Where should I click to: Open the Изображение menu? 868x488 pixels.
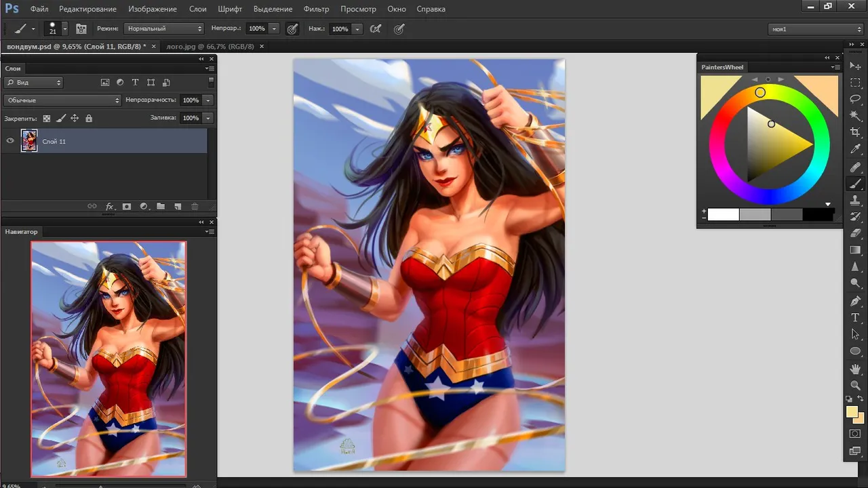point(153,9)
